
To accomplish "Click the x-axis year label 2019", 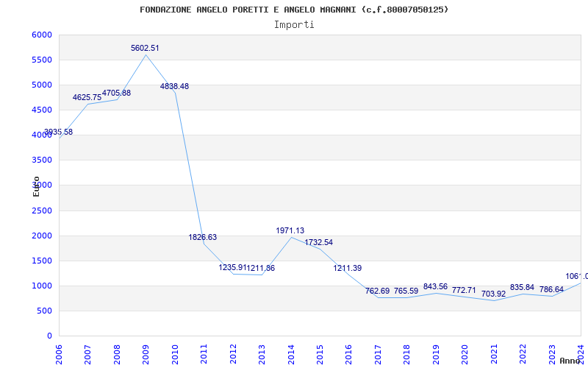I will 436,355.
